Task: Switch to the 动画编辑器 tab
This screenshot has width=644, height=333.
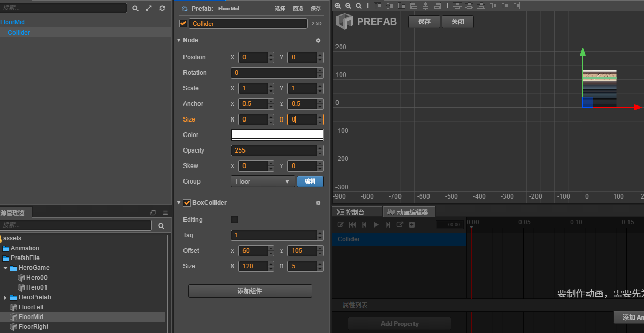Action: pos(408,212)
